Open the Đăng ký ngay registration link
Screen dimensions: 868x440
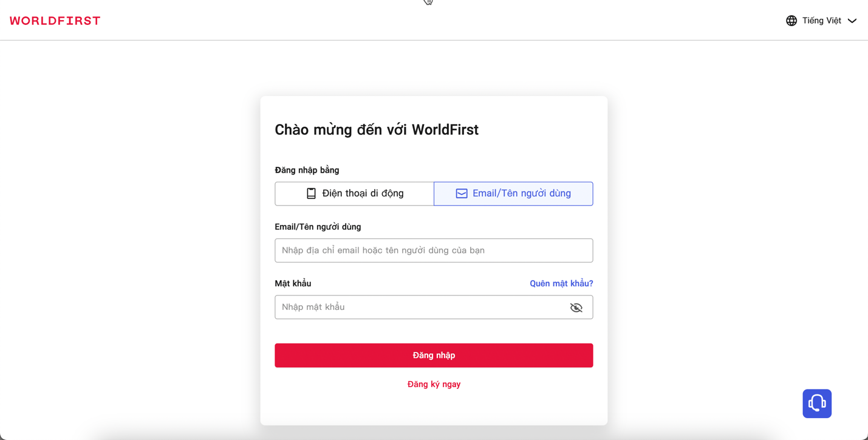click(434, 384)
